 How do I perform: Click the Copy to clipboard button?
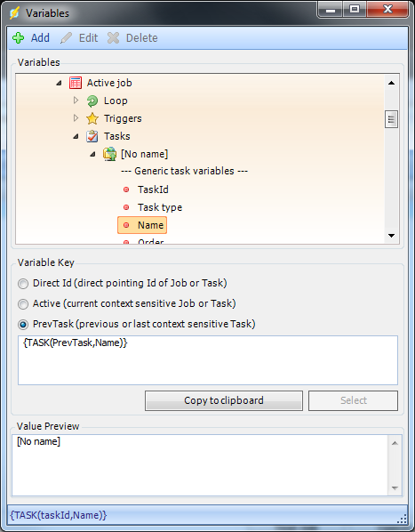(x=224, y=400)
